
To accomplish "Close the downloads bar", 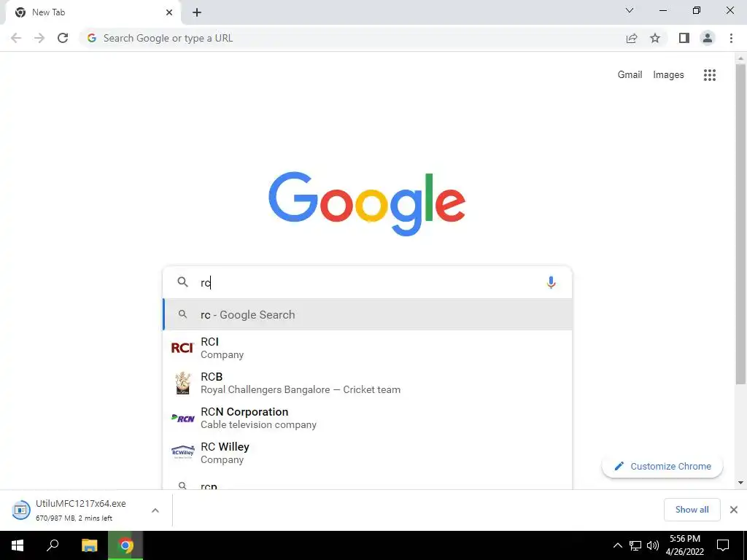I will click(734, 510).
